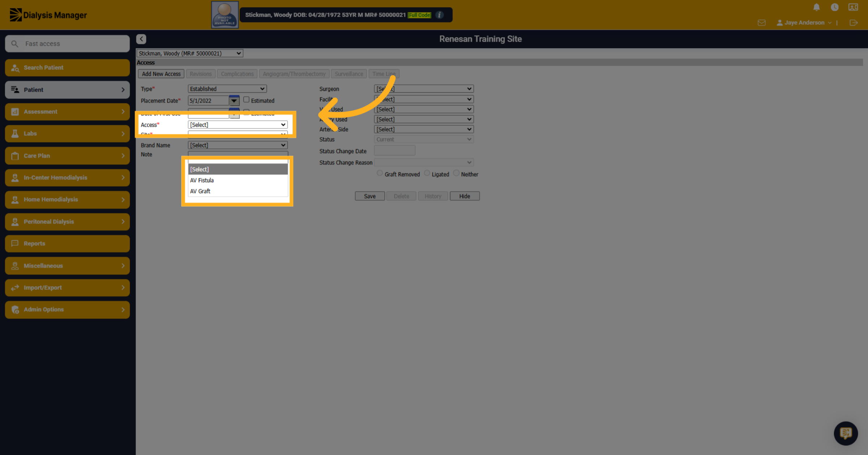Image resolution: width=868 pixels, height=455 pixels.
Task: Open the Access dropdown
Action: tap(238, 125)
